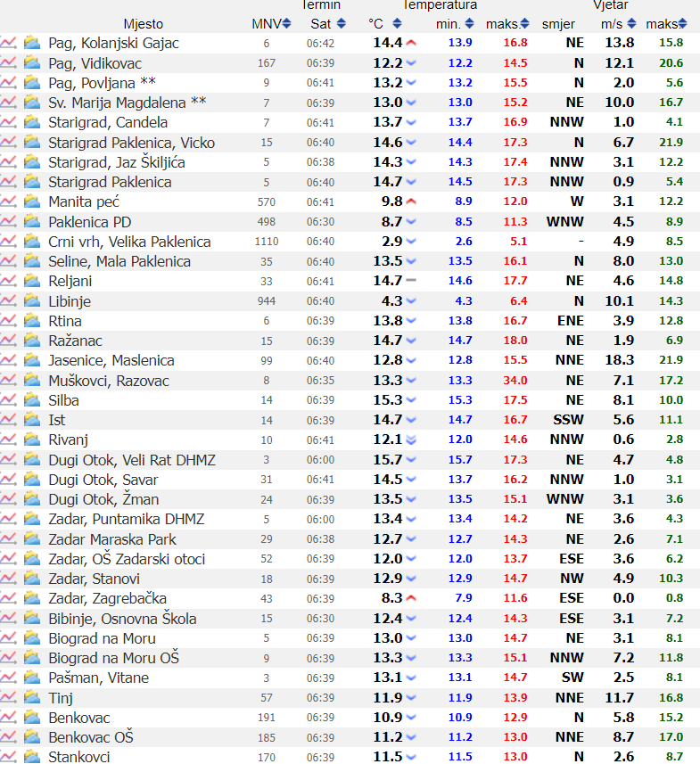Click the Mjesto column header
This screenshot has height=764, width=700.
pos(143,23)
